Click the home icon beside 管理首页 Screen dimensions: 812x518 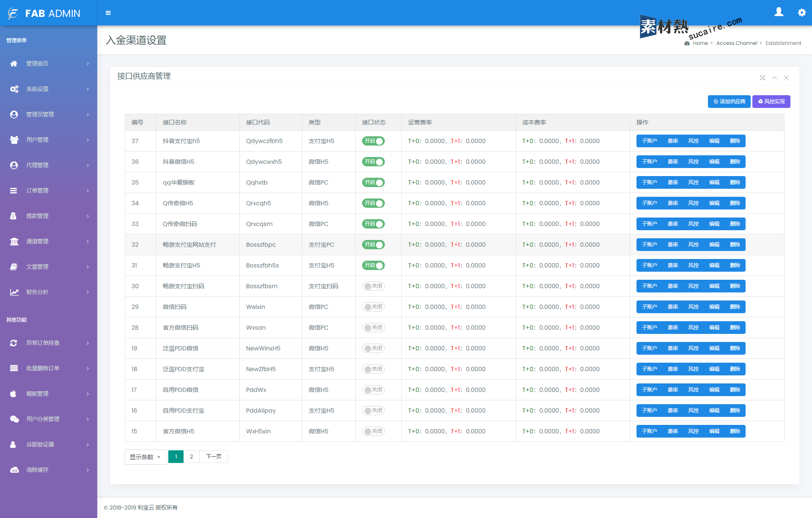tap(14, 63)
